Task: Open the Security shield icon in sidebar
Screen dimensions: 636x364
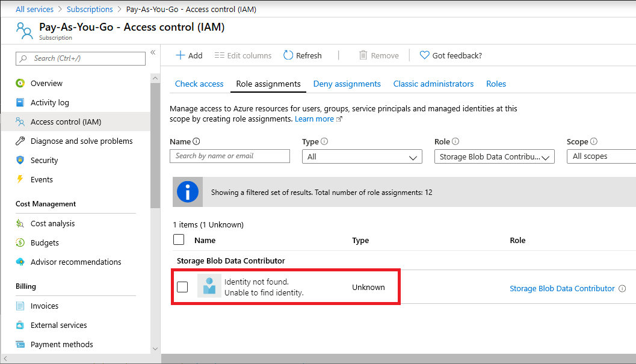Action: 19,160
